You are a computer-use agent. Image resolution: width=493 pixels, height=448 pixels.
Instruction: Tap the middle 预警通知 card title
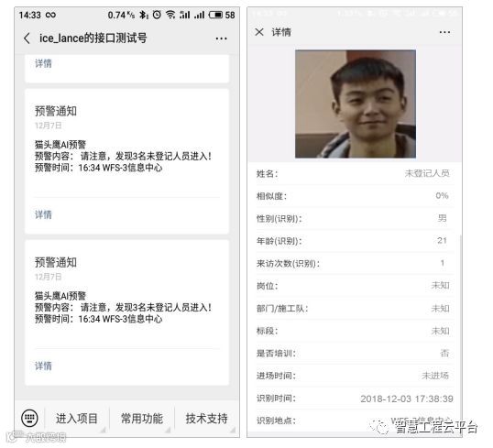(x=56, y=111)
